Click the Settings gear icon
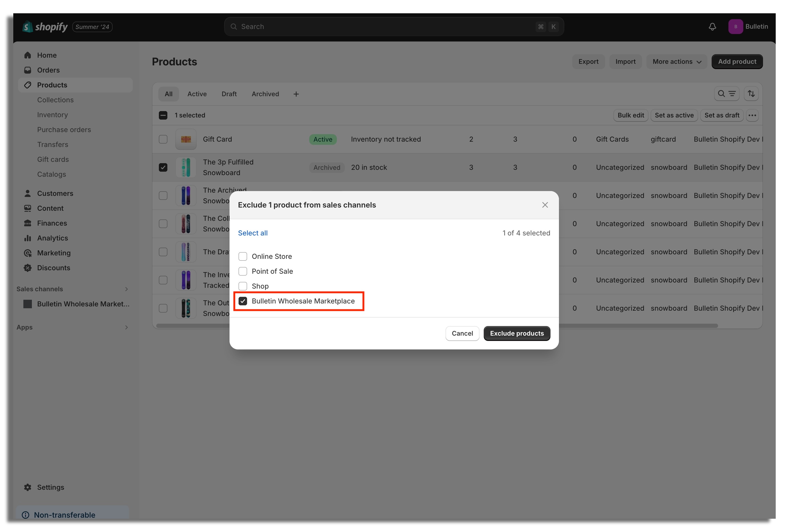Image resolution: width=789 pixels, height=532 pixels. [28, 487]
